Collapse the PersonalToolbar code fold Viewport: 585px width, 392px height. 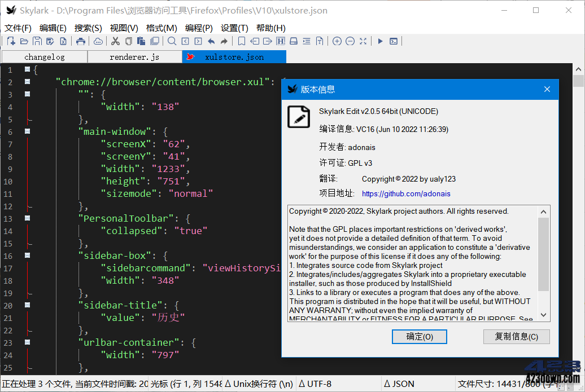tap(27, 218)
